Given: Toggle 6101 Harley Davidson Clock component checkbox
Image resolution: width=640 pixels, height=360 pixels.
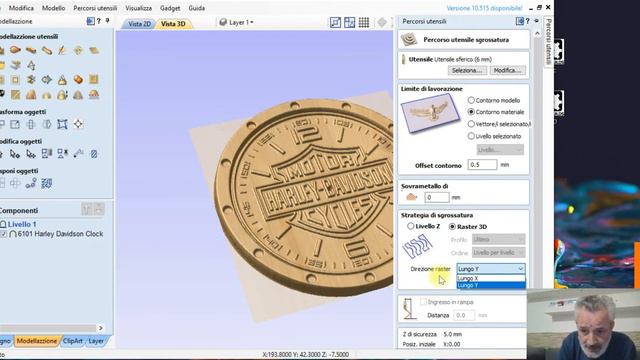Looking at the screenshot, I should click(x=3, y=234).
